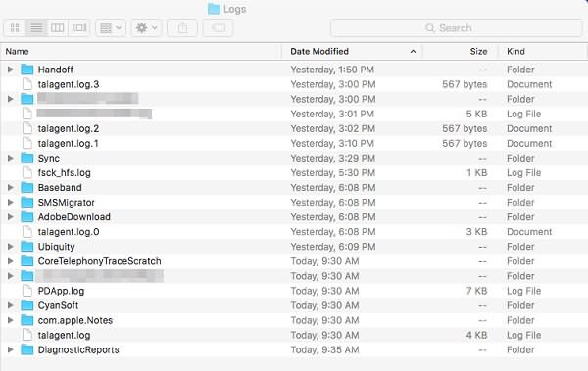Expand the DiagnosticReports folder
This screenshot has height=371, width=588.
tap(11, 349)
